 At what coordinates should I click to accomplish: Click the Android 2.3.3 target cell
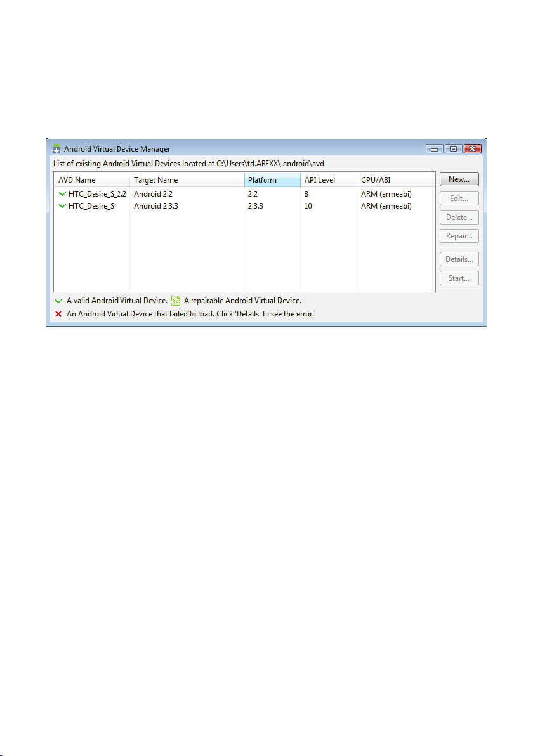coord(156,206)
